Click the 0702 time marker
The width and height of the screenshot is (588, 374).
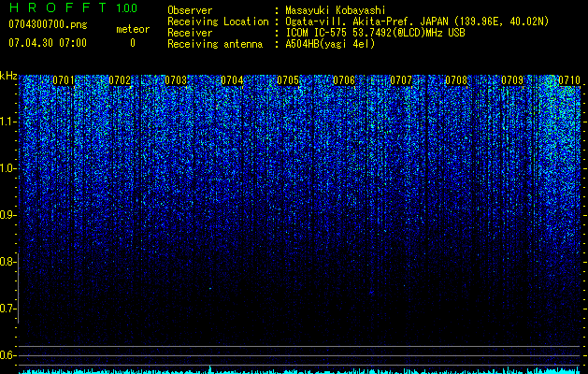[x=120, y=80]
